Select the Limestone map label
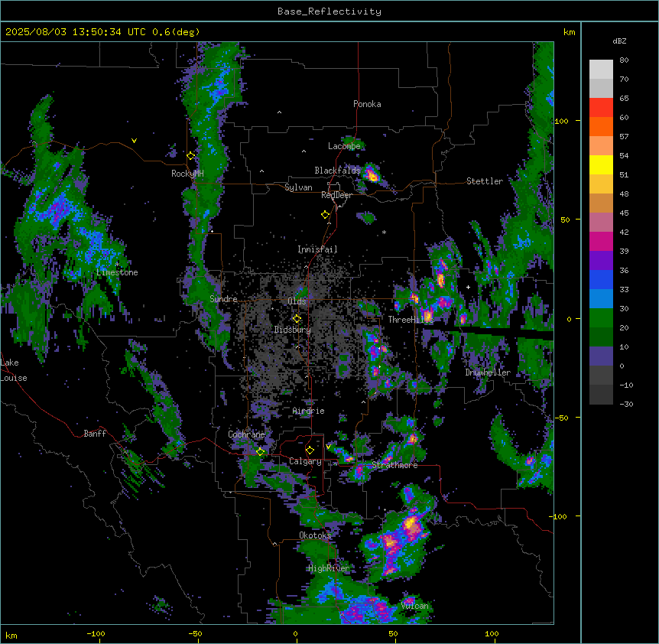Image resolution: width=659 pixels, height=644 pixels. 117,272
